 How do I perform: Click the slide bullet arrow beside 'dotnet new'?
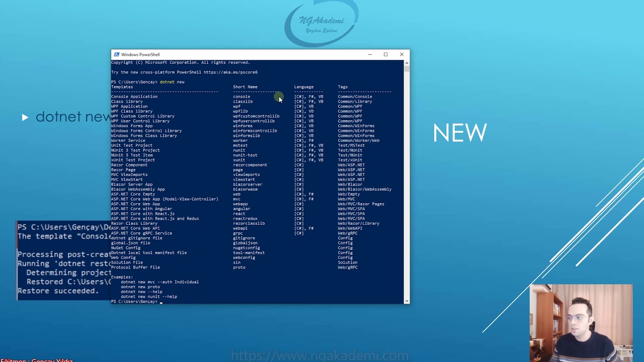(25, 117)
